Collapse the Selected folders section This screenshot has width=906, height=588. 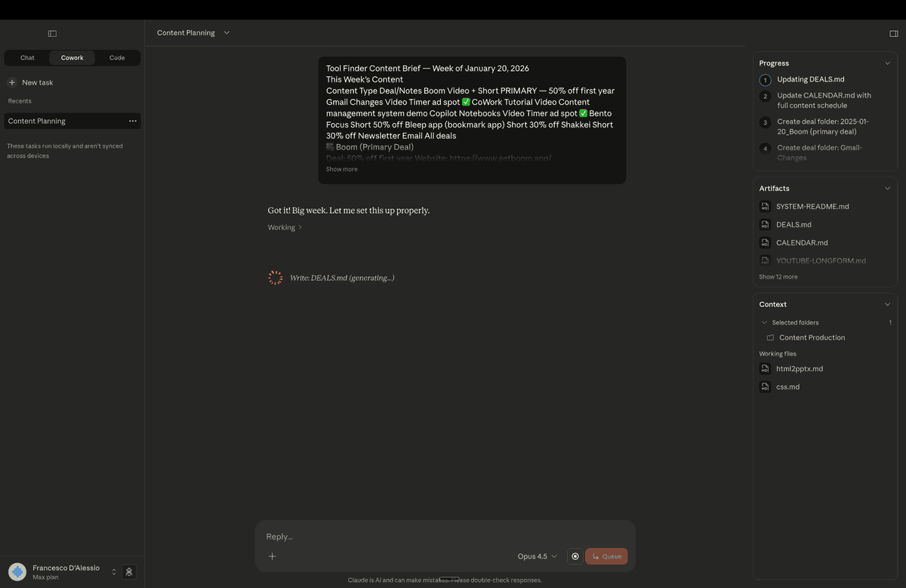coord(764,322)
